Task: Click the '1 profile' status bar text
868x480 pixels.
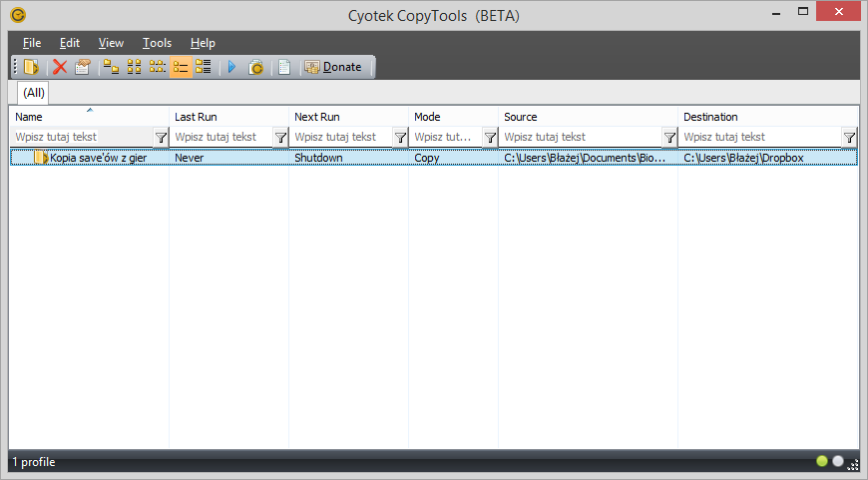Action: pyautogui.click(x=34, y=462)
